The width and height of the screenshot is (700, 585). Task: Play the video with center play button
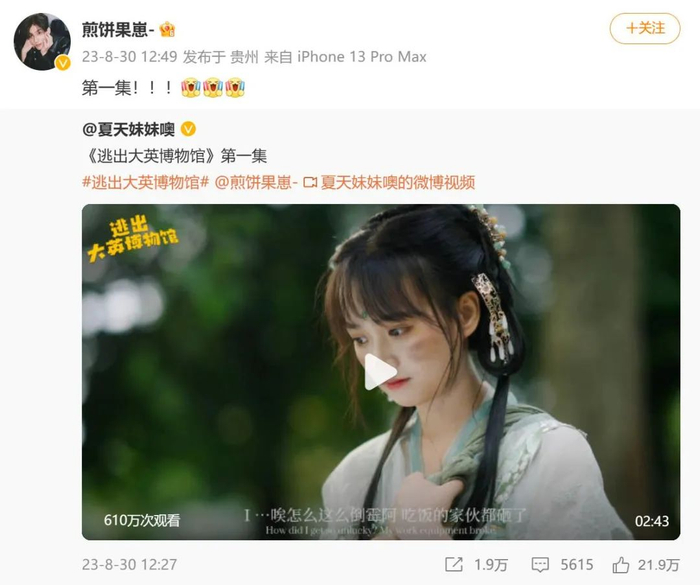tap(380, 372)
